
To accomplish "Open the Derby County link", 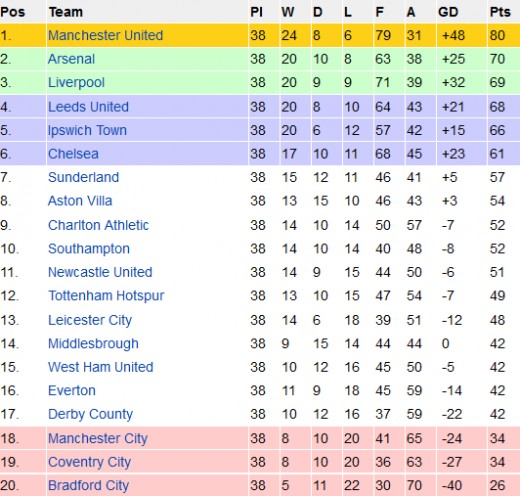I will (90, 415).
